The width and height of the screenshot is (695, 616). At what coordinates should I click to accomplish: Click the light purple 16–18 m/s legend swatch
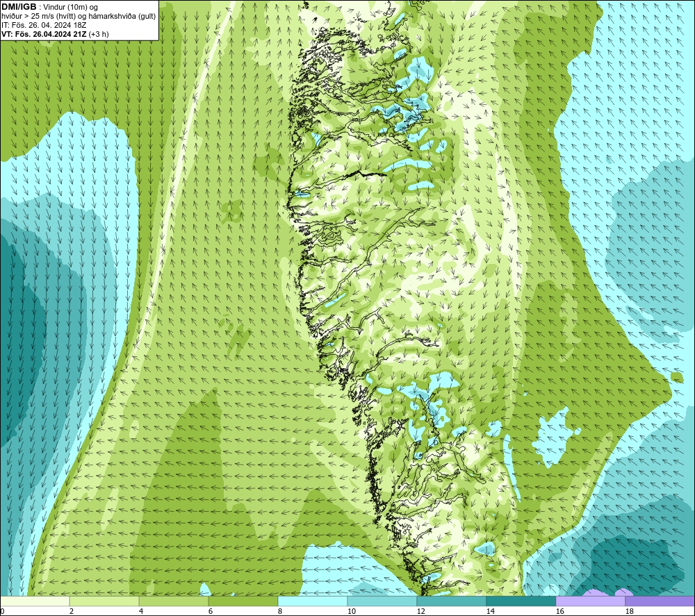tap(590, 601)
